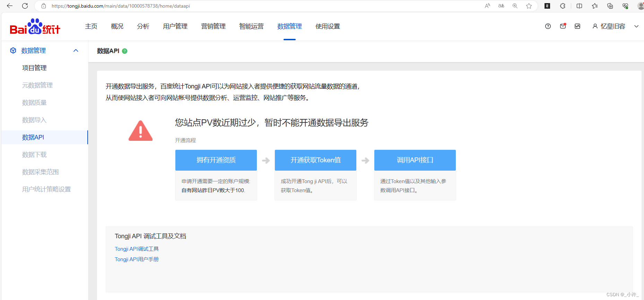The height and width of the screenshot is (300, 644).
Task: Click the split screen icon
Action: [579, 6]
